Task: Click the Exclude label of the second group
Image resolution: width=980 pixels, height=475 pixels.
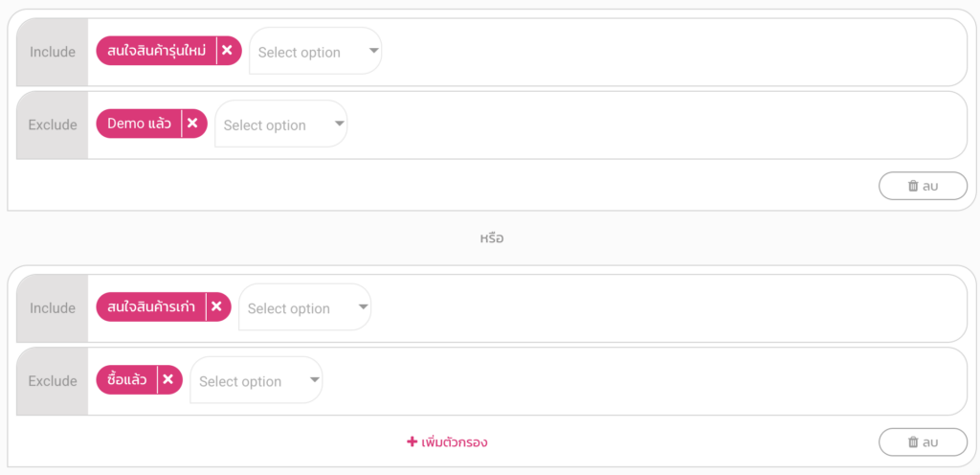Action: click(53, 381)
